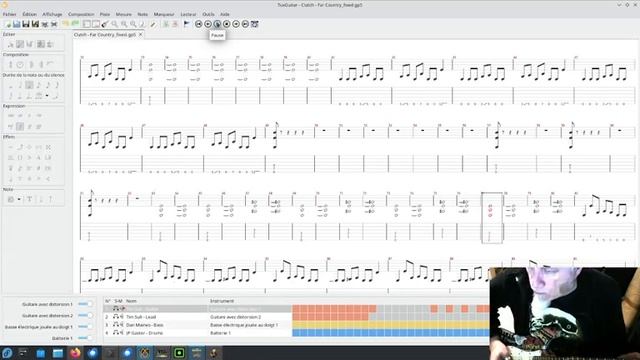This screenshot has width=640, height=360.
Task: Select eighth note duration
Action: pos(38,85)
